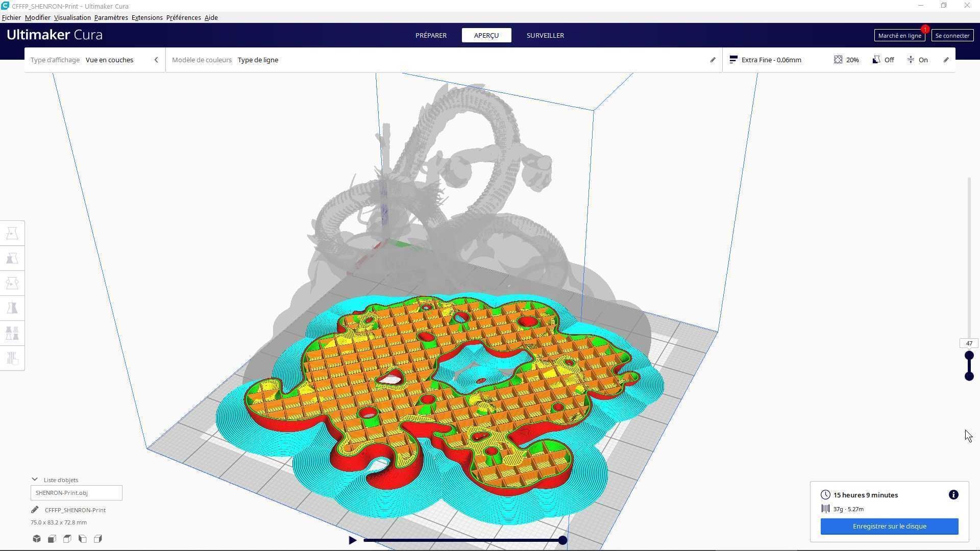Select the Rotate tool in left toolbar

[x=12, y=283]
